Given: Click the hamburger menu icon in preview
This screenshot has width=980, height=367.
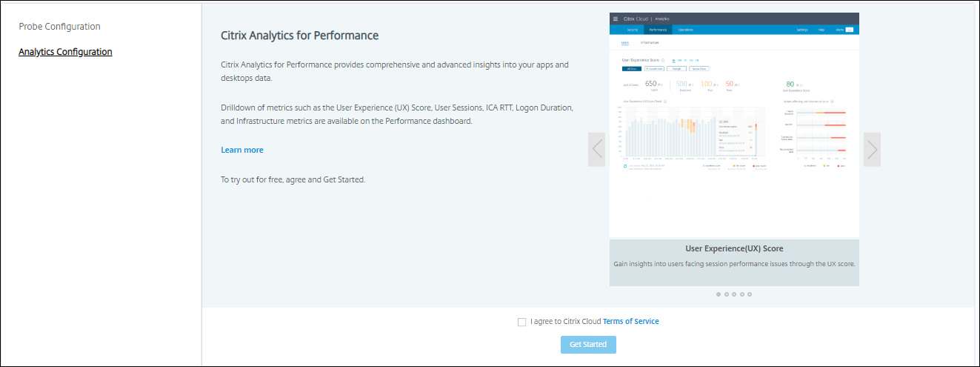Looking at the screenshot, I should [x=615, y=18].
